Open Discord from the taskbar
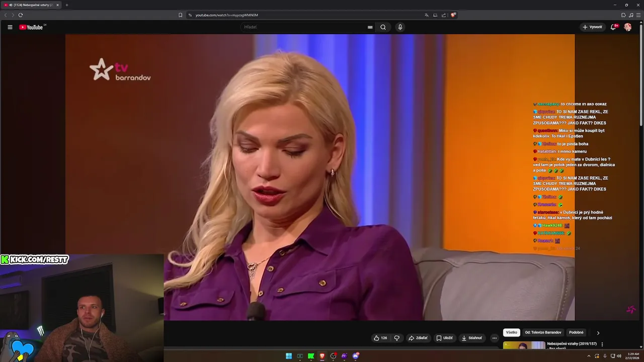Screen dimensions: 644x362 [356, 356]
